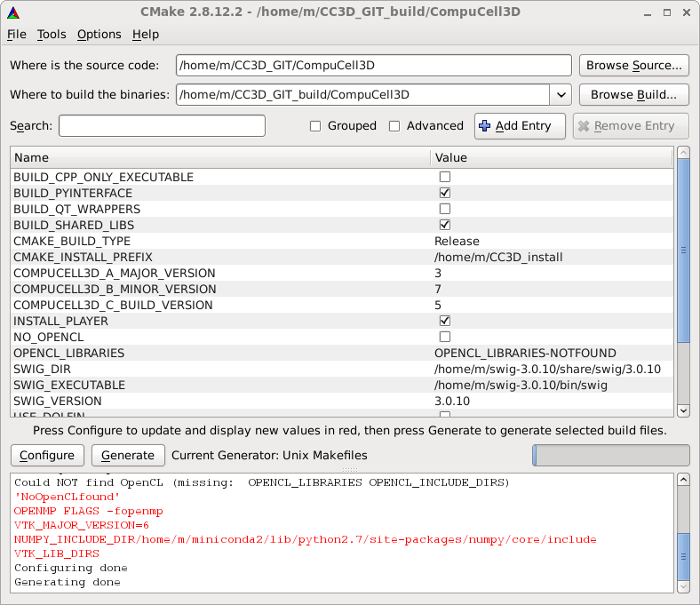Click the Search input field
Image resolution: width=700 pixels, height=605 pixels.
[162, 126]
